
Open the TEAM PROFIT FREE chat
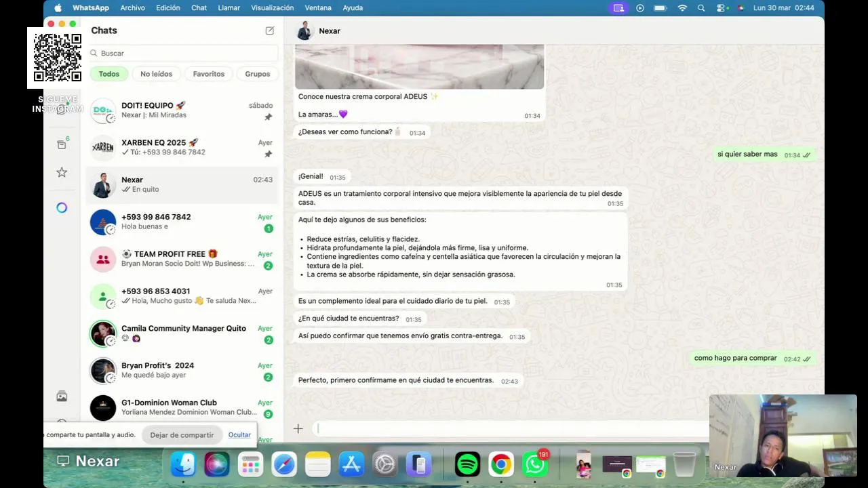tap(182, 259)
